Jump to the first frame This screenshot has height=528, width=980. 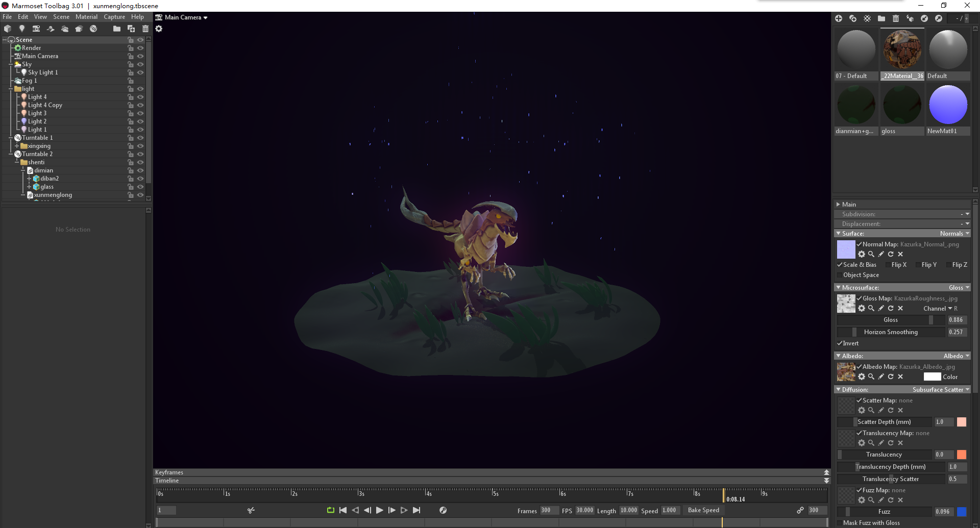point(343,510)
